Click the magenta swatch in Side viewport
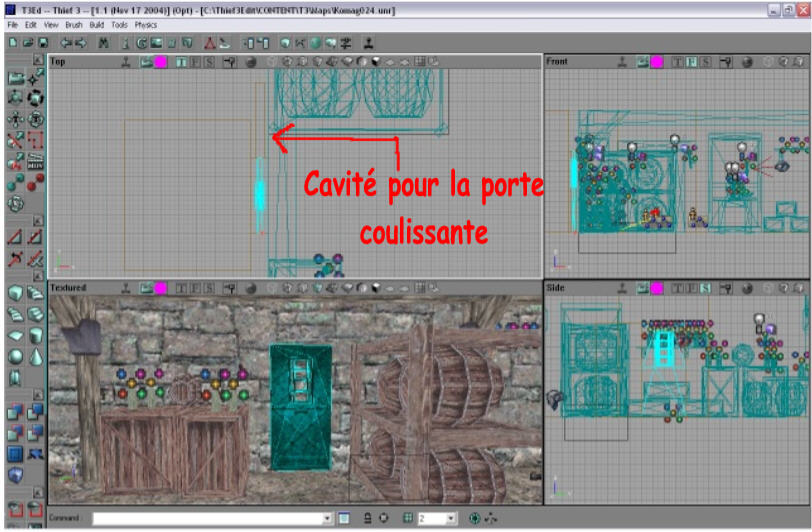 pos(657,288)
